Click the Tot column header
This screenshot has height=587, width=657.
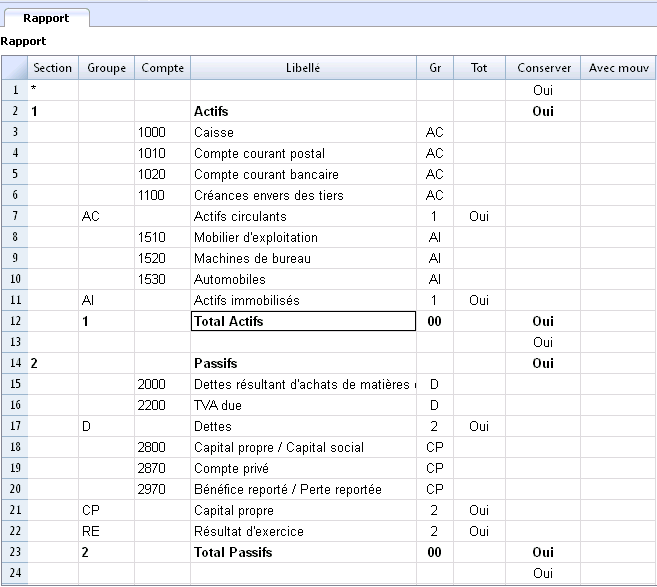(479, 68)
